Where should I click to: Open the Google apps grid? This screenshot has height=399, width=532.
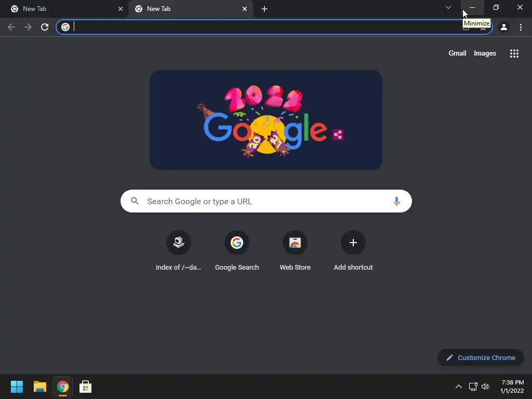514,54
